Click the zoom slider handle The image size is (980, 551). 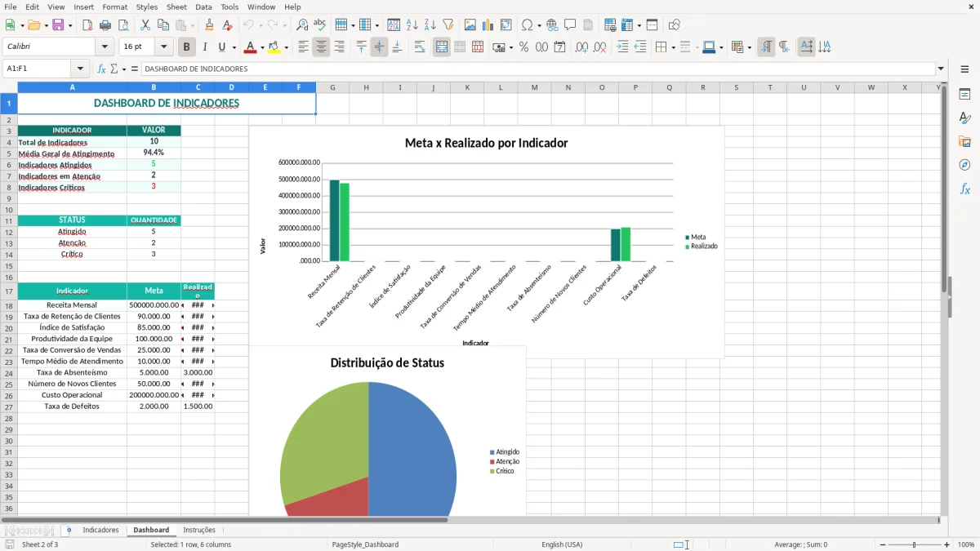point(915,544)
